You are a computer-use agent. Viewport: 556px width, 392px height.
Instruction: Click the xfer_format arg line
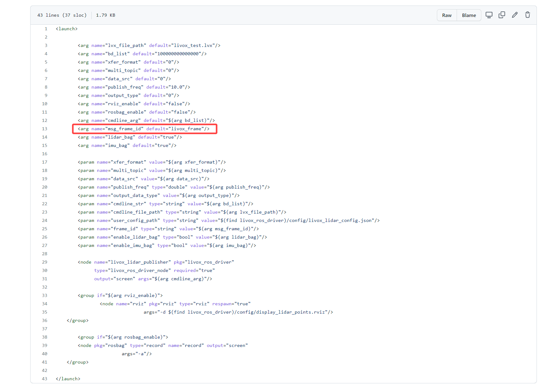[x=128, y=62]
